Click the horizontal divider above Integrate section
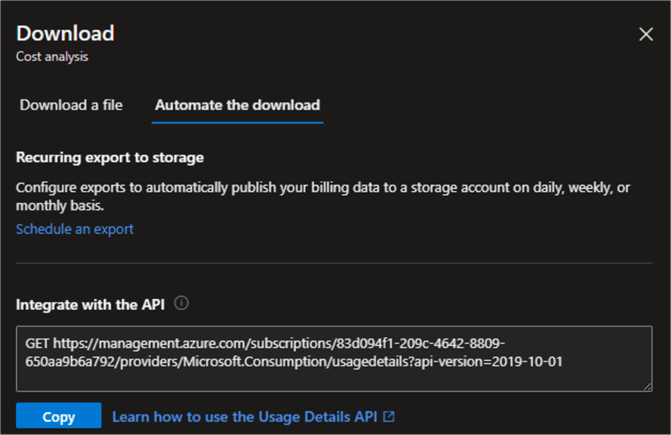 (334, 264)
